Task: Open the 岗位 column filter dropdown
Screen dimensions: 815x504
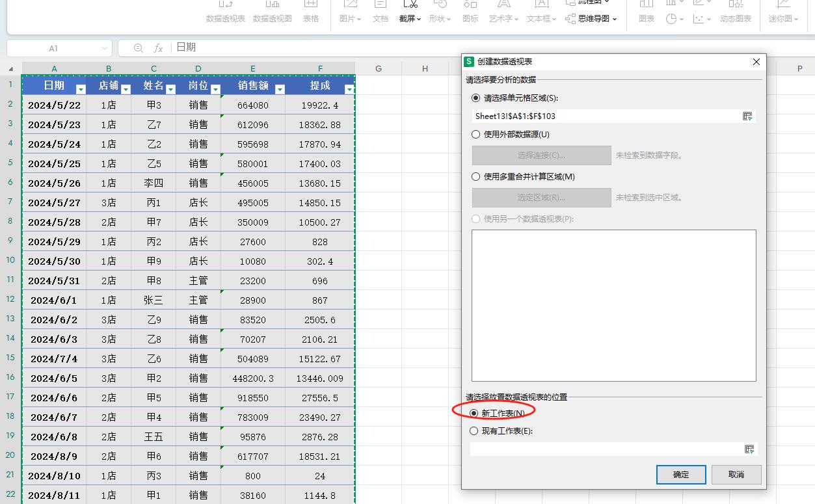Action: click(215, 90)
